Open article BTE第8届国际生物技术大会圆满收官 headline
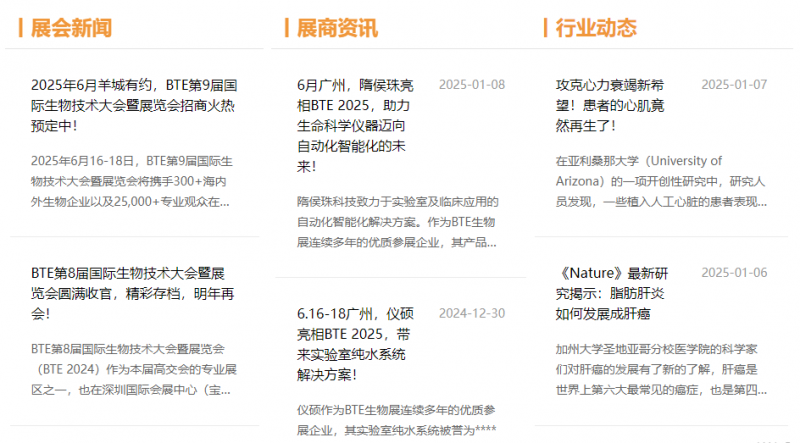 tap(133, 293)
